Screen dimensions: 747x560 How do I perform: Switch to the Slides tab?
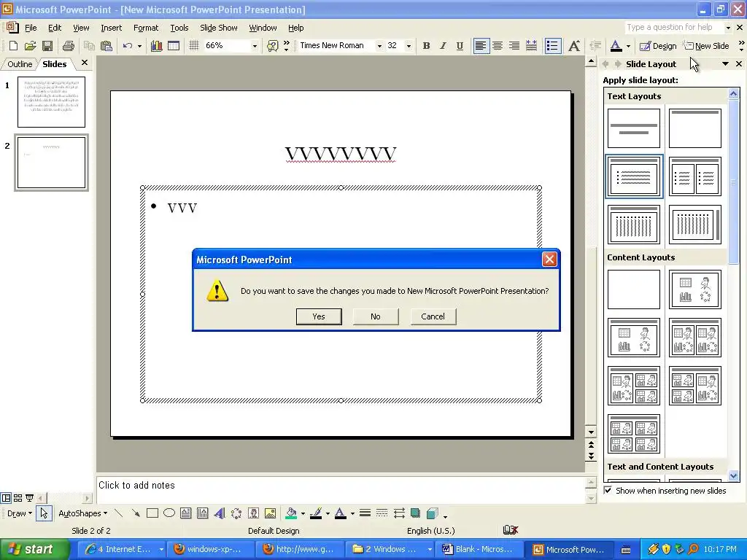pyautogui.click(x=55, y=64)
